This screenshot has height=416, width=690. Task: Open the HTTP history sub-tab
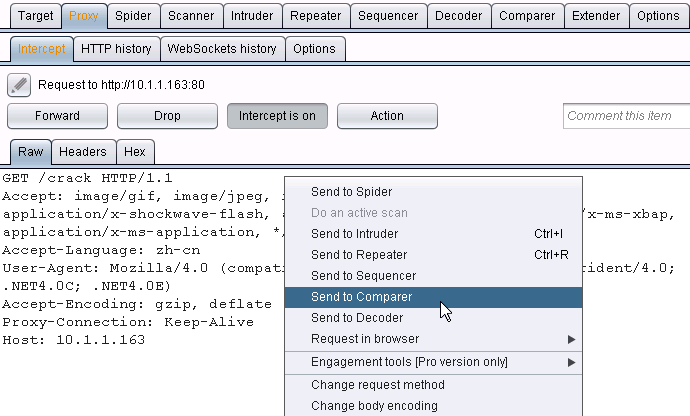[x=116, y=49]
